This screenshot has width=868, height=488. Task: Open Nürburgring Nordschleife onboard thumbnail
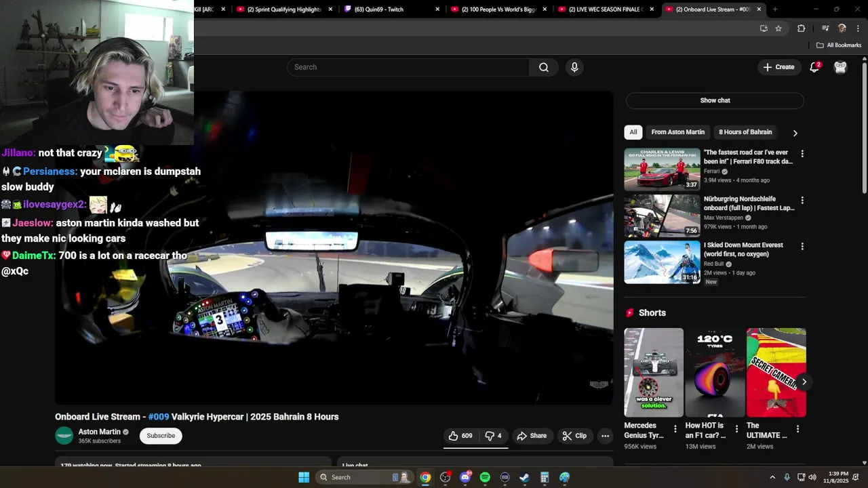[x=662, y=216]
